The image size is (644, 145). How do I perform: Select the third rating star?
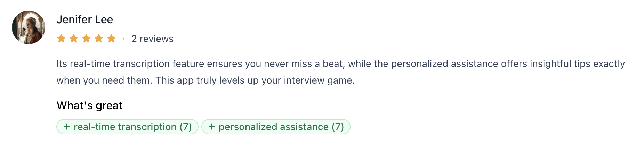pyautogui.click(x=86, y=39)
